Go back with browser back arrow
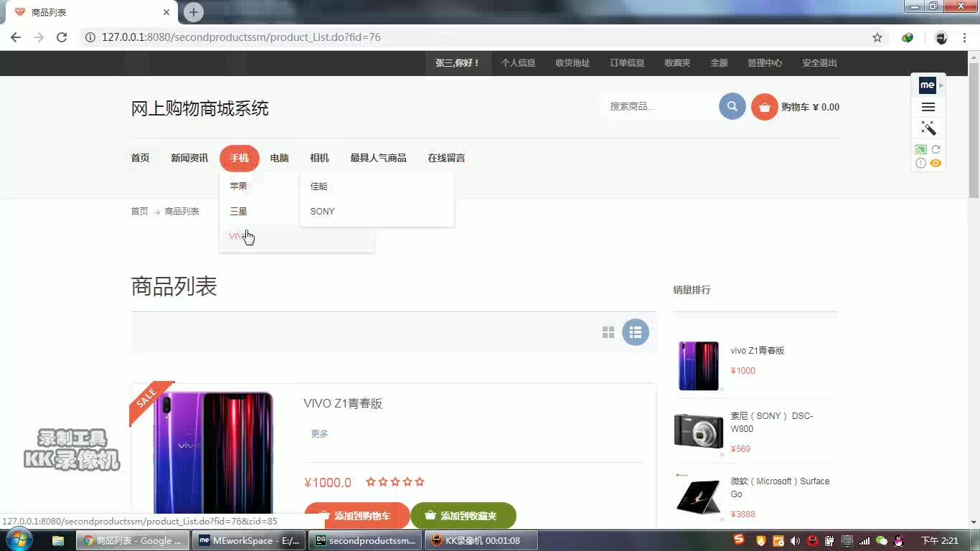This screenshot has height=551, width=980. [x=16, y=37]
